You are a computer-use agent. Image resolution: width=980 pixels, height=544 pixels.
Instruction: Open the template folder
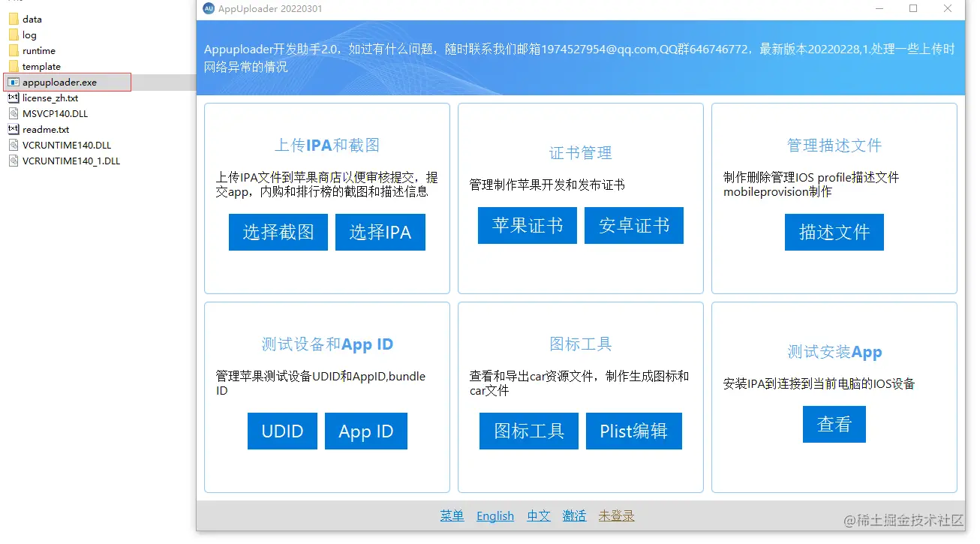(38, 66)
